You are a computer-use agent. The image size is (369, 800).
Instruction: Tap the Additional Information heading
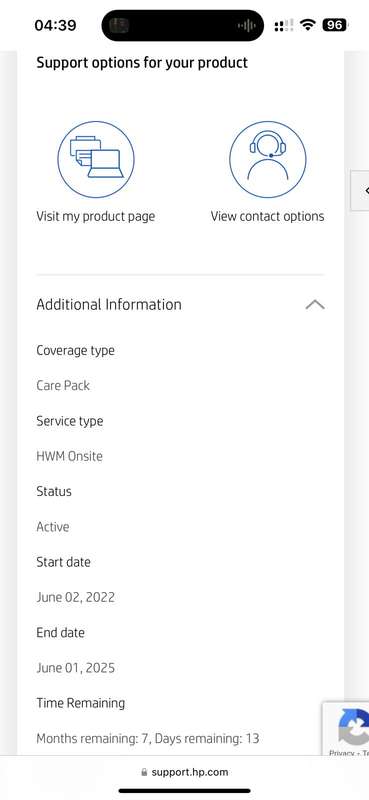pyautogui.click(x=109, y=305)
